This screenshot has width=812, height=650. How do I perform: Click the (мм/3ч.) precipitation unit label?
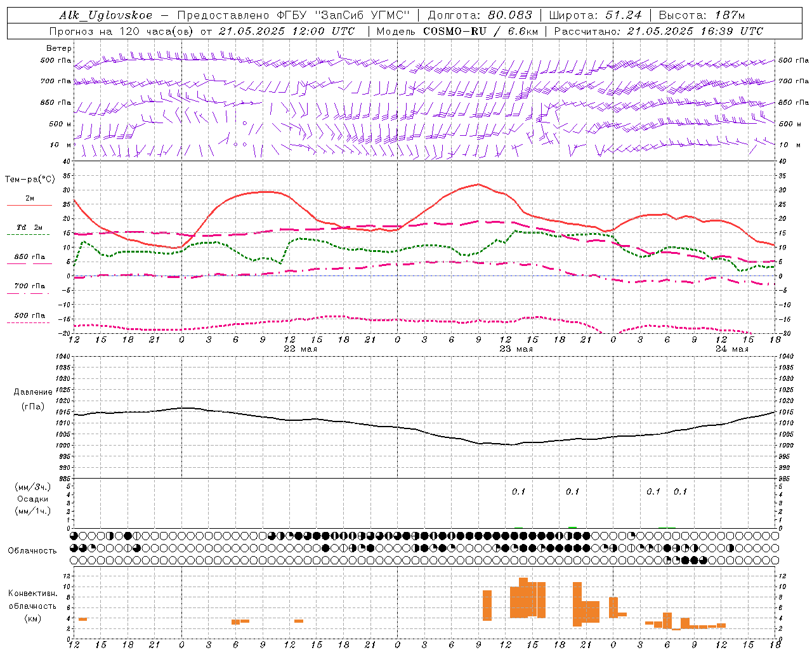[x=33, y=487]
